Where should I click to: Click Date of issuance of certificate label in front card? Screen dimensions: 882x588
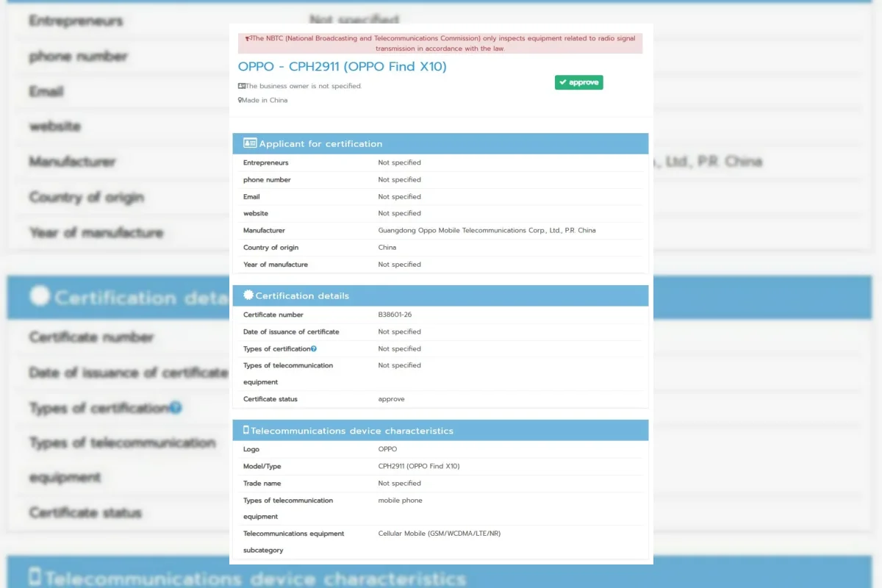[291, 331]
